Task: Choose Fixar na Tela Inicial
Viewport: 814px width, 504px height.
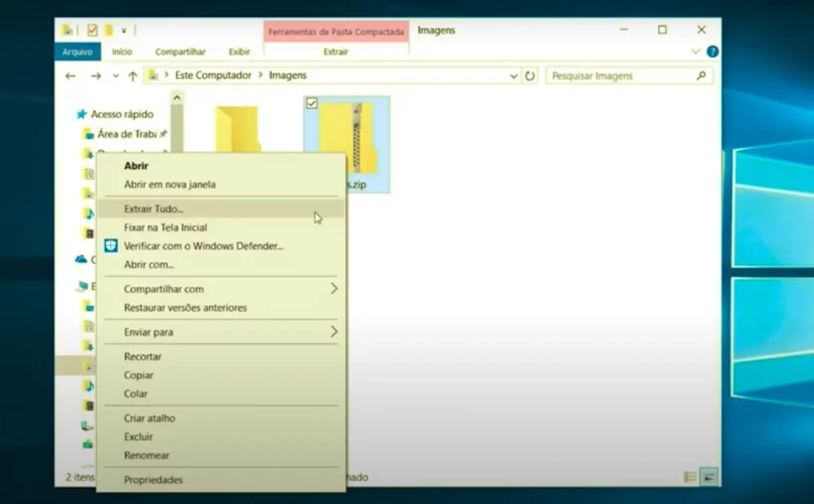Action: [165, 227]
